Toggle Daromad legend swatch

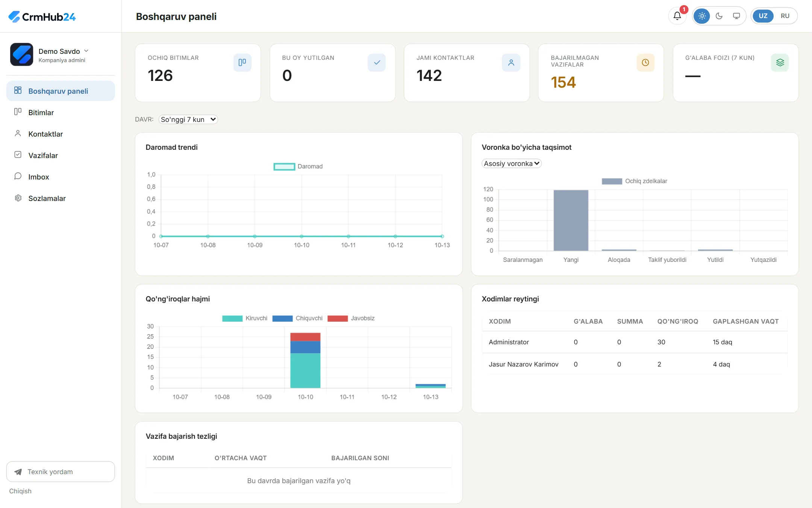pyautogui.click(x=284, y=166)
